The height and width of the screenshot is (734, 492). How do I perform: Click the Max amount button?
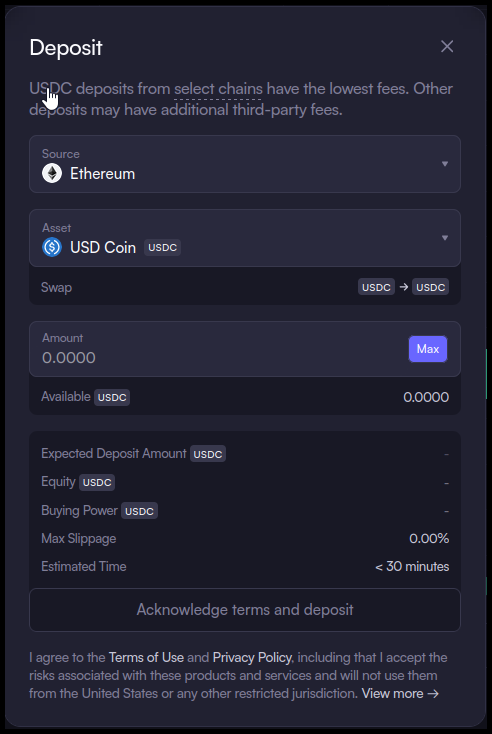point(428,349)
